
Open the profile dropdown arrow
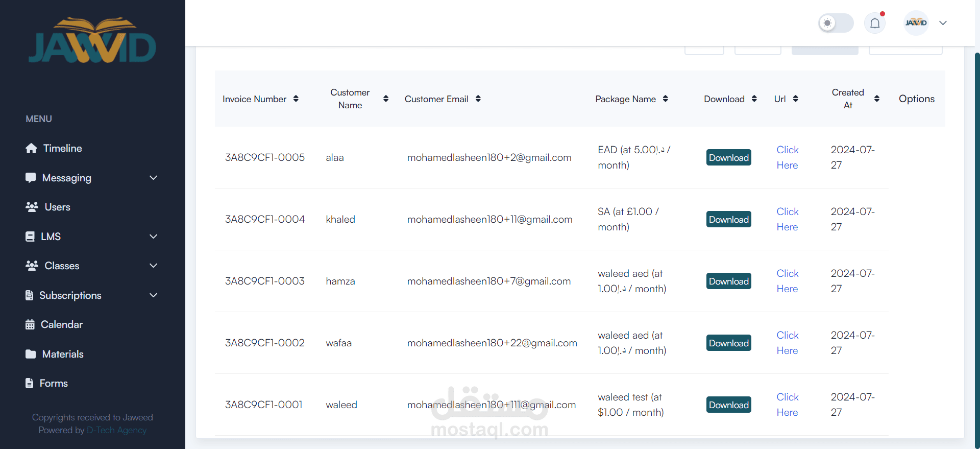943,23
